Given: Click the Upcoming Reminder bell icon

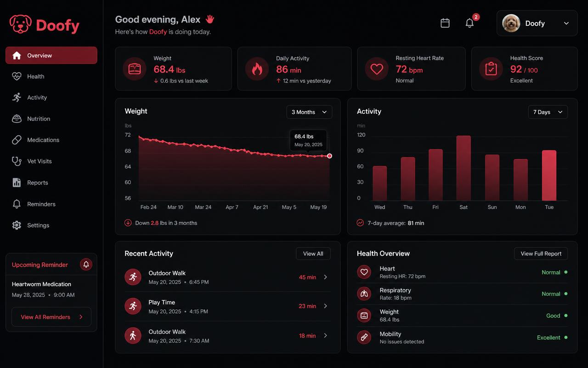Looking at the screenshot, I should (x=86, y=264).
